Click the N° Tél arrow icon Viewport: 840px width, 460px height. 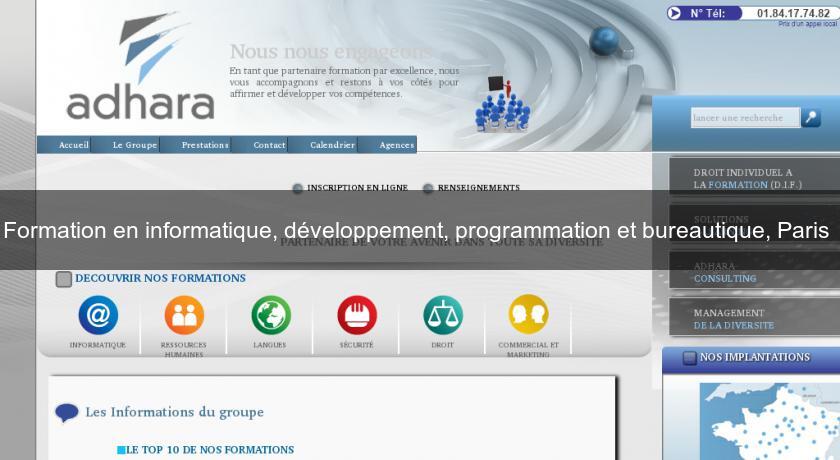click(674, 13)
